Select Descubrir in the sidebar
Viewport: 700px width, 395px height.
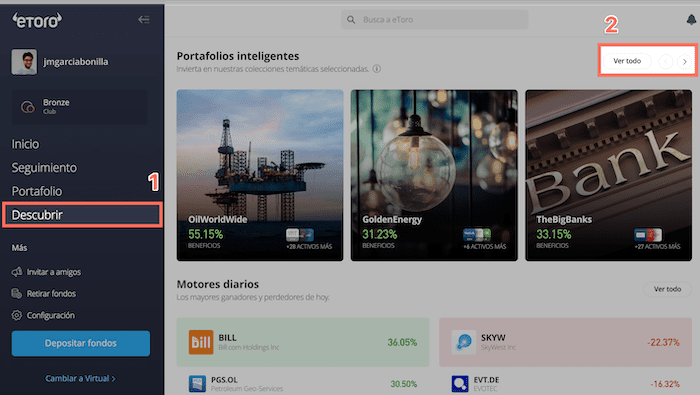pyautogui.click(x=83, y=215)
